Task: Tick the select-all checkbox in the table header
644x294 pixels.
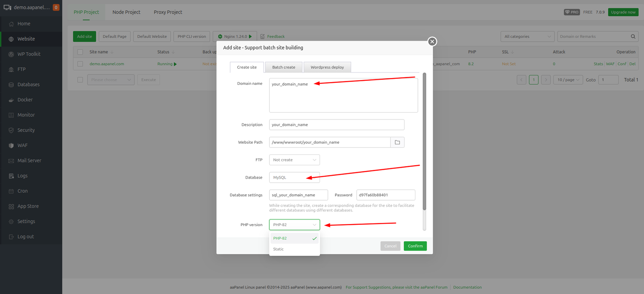Action: click(x=80, y=52)
